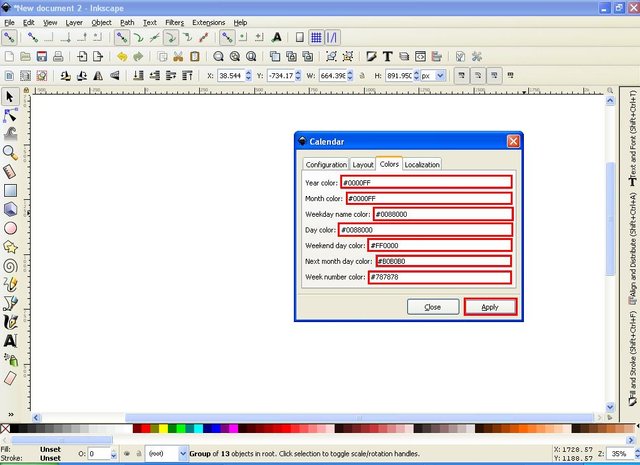The image size is (640, 465).
Task: Click the W width spinner arrows
Action: 350,76
